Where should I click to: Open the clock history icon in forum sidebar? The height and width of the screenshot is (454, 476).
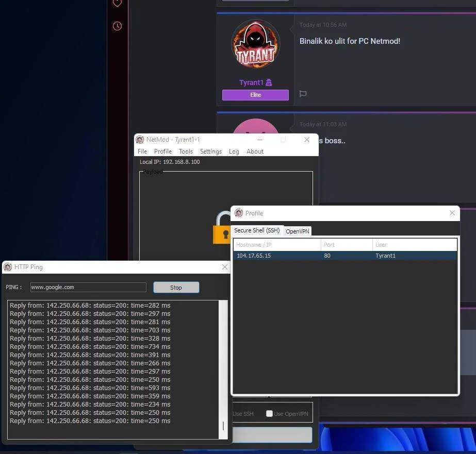[x=117, y=26]
